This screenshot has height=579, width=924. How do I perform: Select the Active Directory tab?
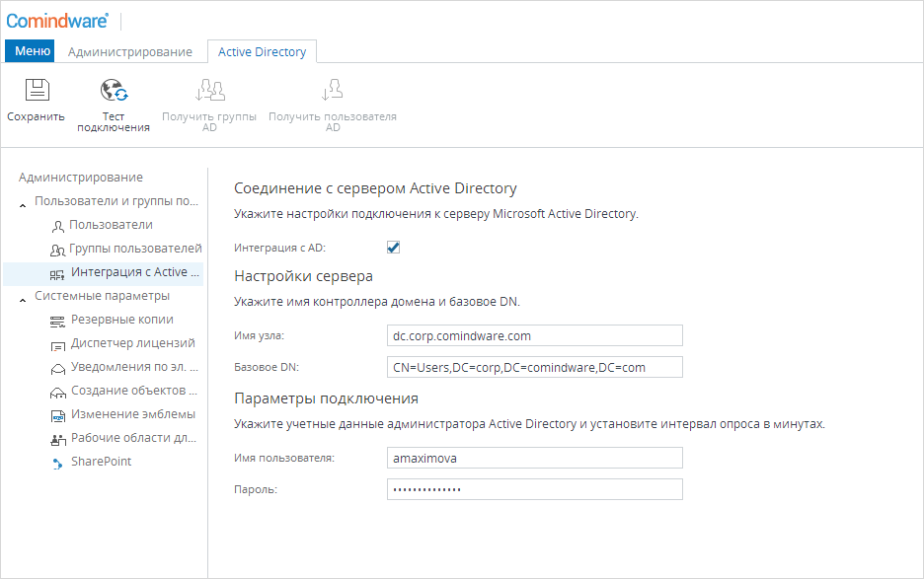pos(263,52)
